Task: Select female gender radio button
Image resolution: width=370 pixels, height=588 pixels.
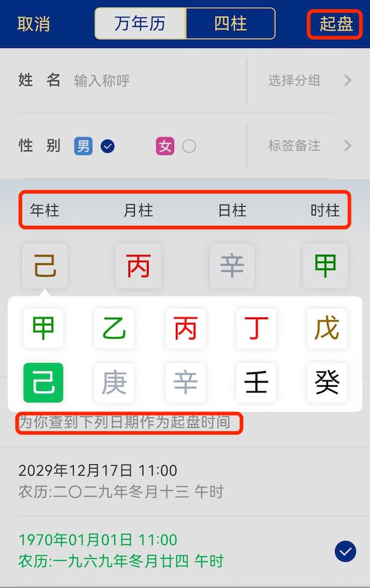Action: [x=189, y=146]
